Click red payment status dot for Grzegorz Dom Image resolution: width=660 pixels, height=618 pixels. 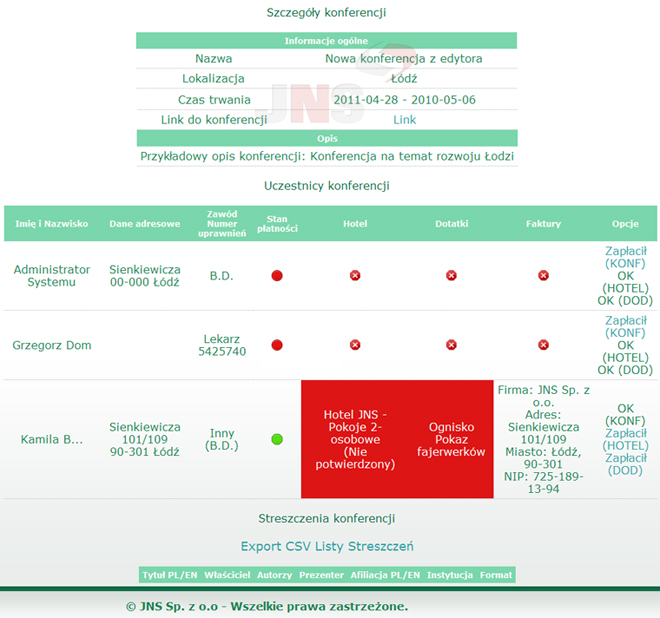click(277, 345)
